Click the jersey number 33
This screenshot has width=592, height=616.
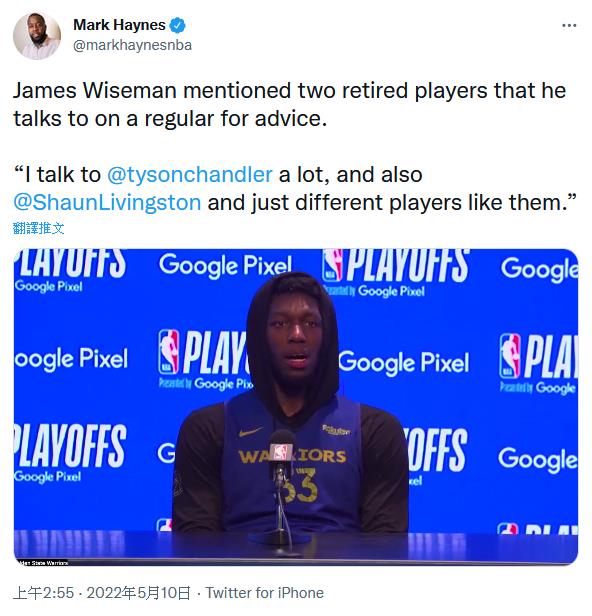(x=301, y=487)
